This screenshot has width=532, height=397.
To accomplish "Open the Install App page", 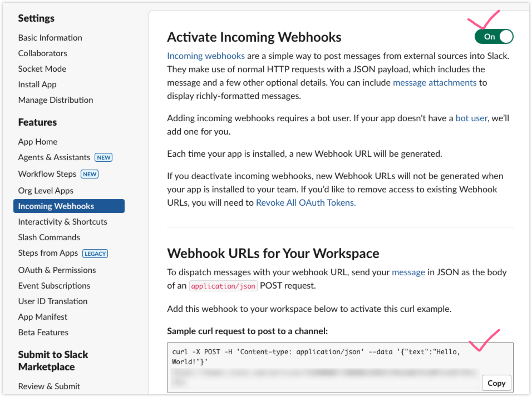I will click(37, 85).
